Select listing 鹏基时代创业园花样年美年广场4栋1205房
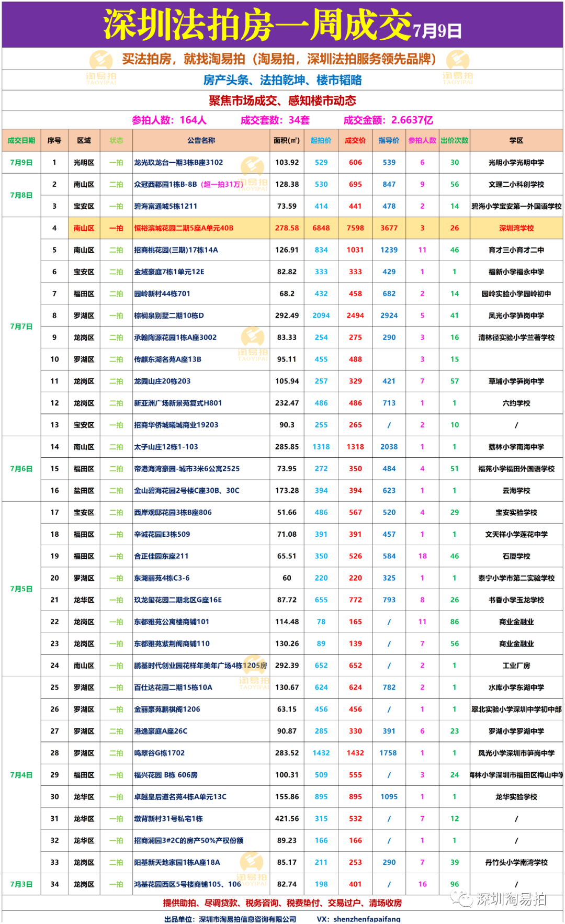Screen dimensions: 565x924 point(200,666)
